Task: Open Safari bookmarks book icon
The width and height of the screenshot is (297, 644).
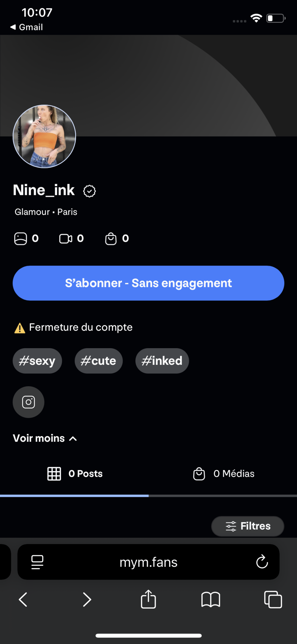Action: 211,599
